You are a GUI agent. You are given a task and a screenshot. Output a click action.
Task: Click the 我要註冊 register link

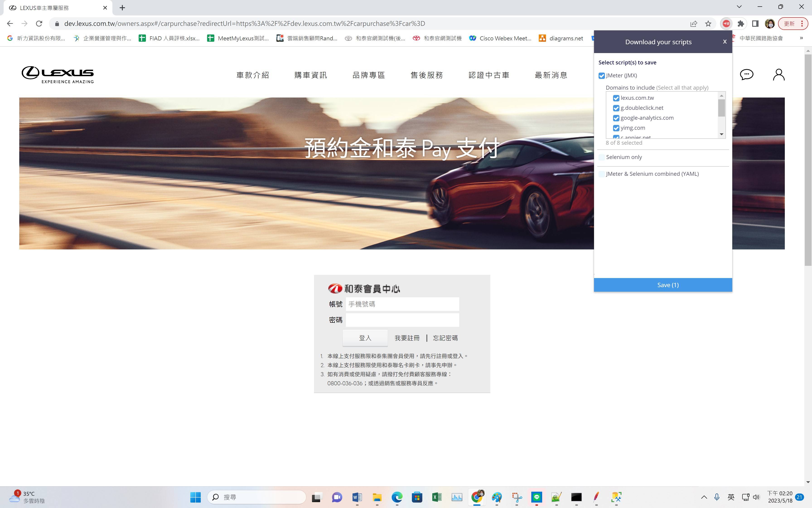pyautogui.click(x=407, y=338)
